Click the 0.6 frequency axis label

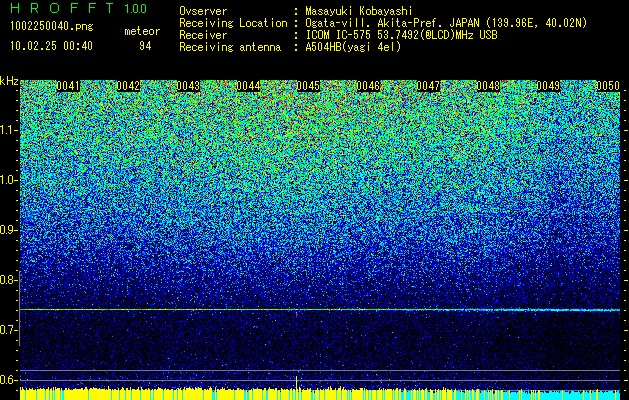pyautogui.click(x=8, y=380)
